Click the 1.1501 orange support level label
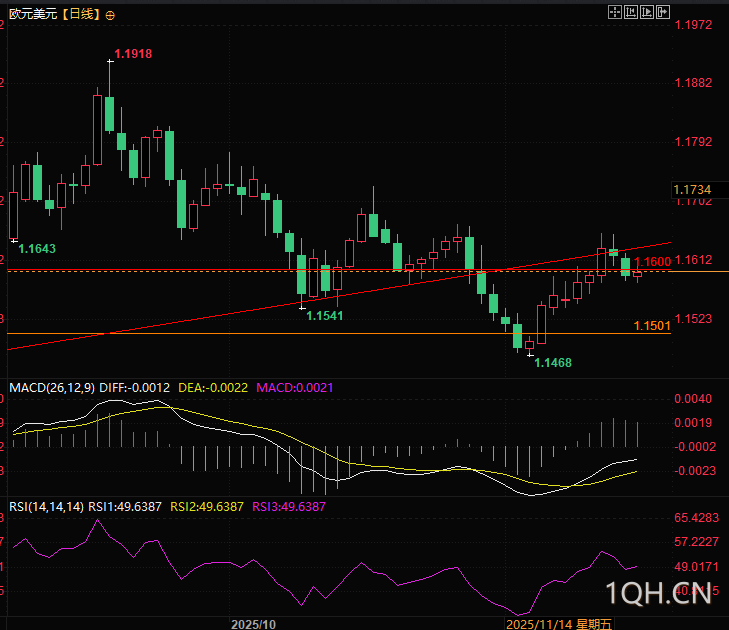The width and height of the screenshot is (729, 630). 652,326
